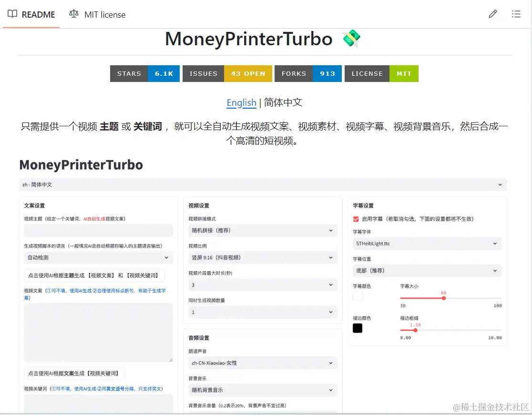This screenshot has height=415, width=532.
Task: Open the outline list icon
Action: 516,14
